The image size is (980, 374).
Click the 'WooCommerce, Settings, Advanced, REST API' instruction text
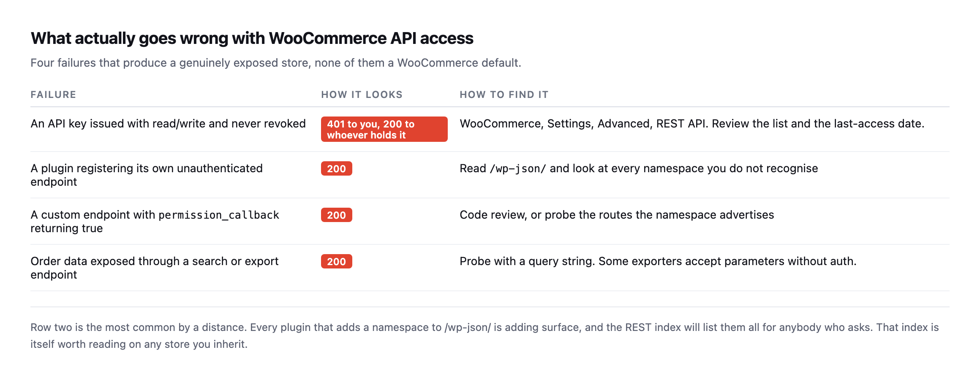pyautogui.click(x=692, y=124)
